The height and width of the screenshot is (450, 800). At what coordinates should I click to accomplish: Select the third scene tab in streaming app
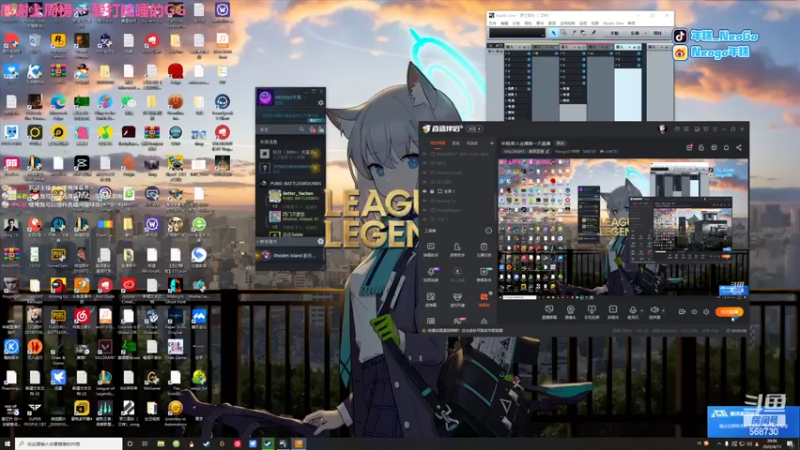point(472,143)
